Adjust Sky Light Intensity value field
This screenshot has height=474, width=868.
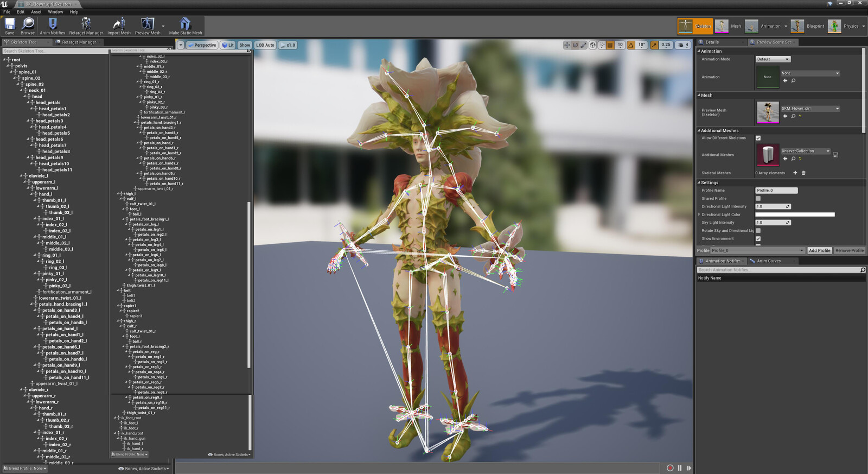773,223
